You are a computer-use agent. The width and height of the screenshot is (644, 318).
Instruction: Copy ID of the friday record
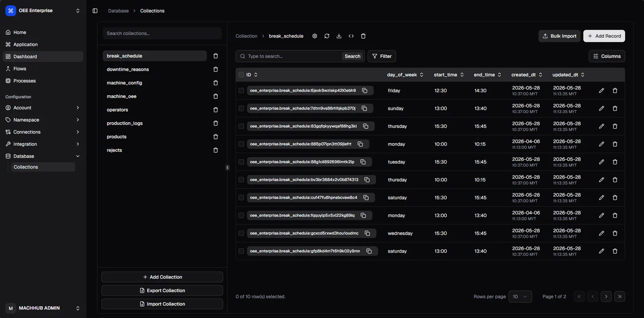tap(365, 90)
